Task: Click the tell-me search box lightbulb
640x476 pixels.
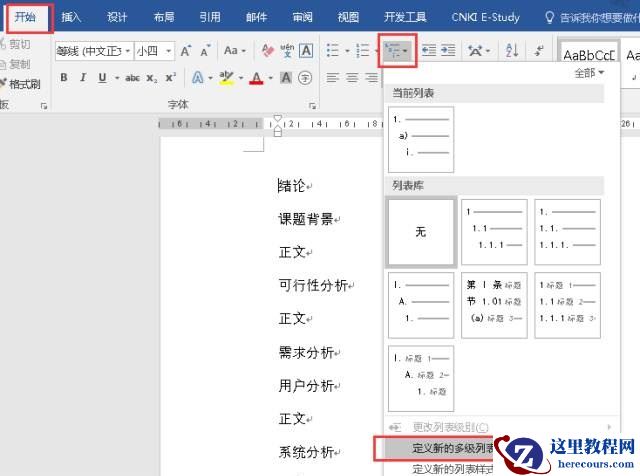Action: coord(549,17)
